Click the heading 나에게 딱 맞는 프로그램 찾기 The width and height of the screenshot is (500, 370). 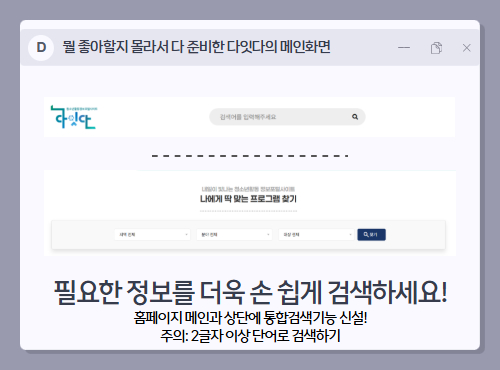(x=248, y=199)
